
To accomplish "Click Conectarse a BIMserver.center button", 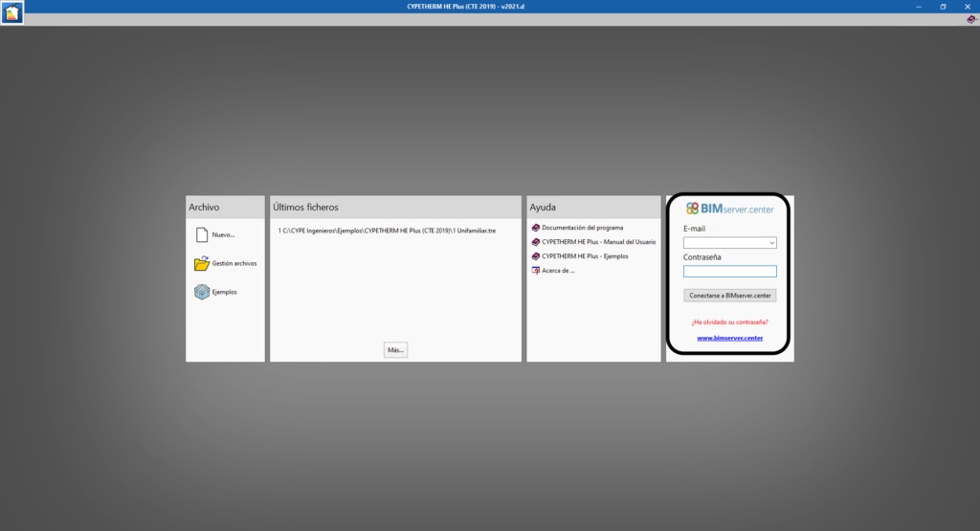I will [730, 296].
